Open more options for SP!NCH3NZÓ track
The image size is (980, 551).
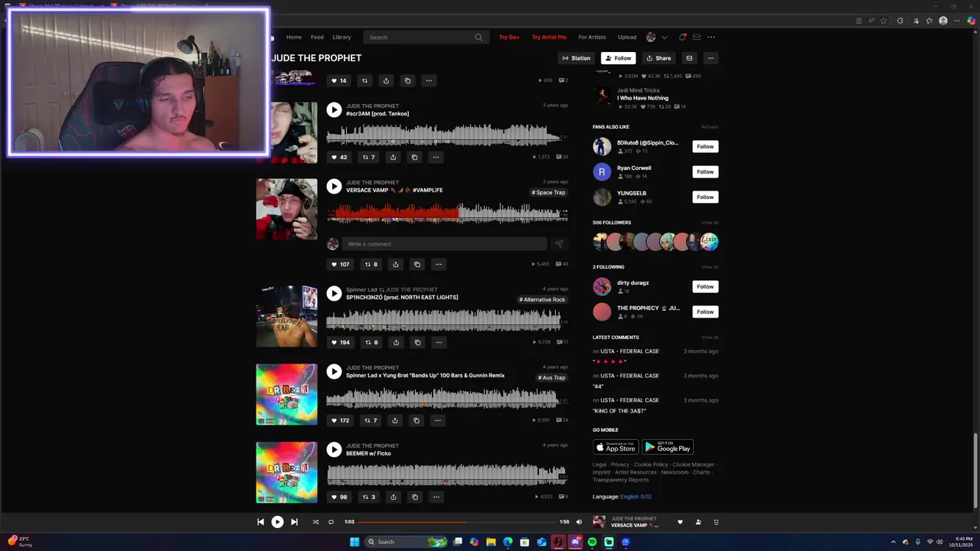[x=438, y=342]
